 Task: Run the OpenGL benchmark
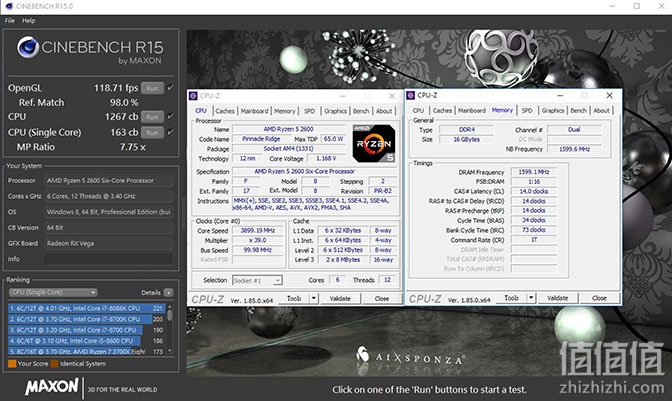152,88
